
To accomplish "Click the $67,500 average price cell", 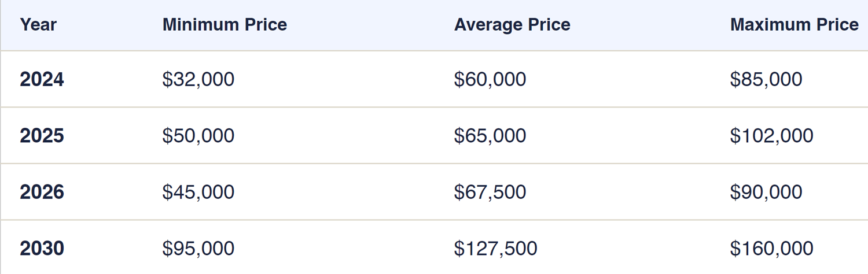I will coord(490,192).
